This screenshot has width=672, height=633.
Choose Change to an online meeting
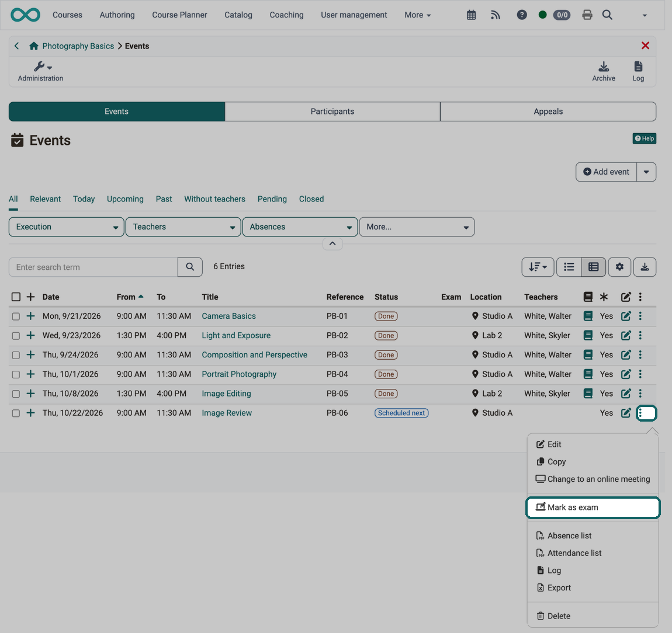(x=593, y=479)
